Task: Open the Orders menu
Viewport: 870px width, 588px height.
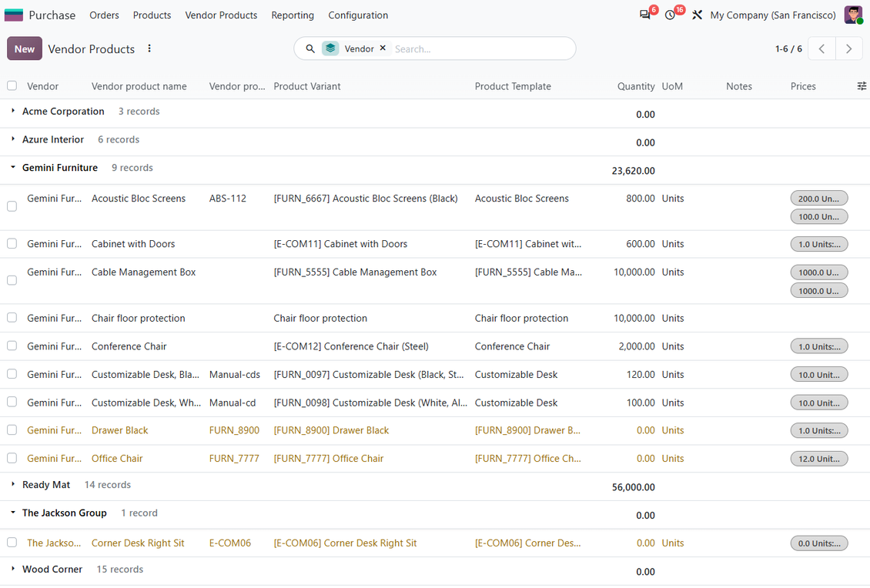Action: [104, 15]
